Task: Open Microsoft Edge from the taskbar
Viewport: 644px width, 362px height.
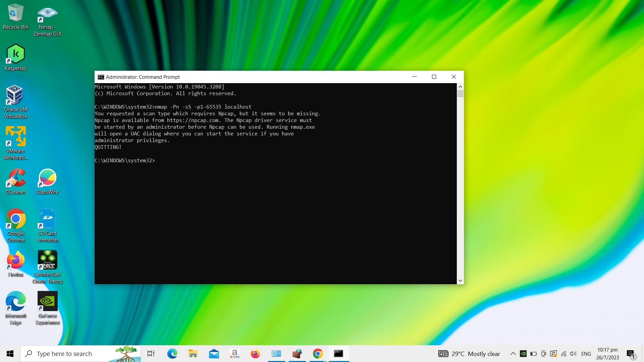Action: [x=172, y=354]
